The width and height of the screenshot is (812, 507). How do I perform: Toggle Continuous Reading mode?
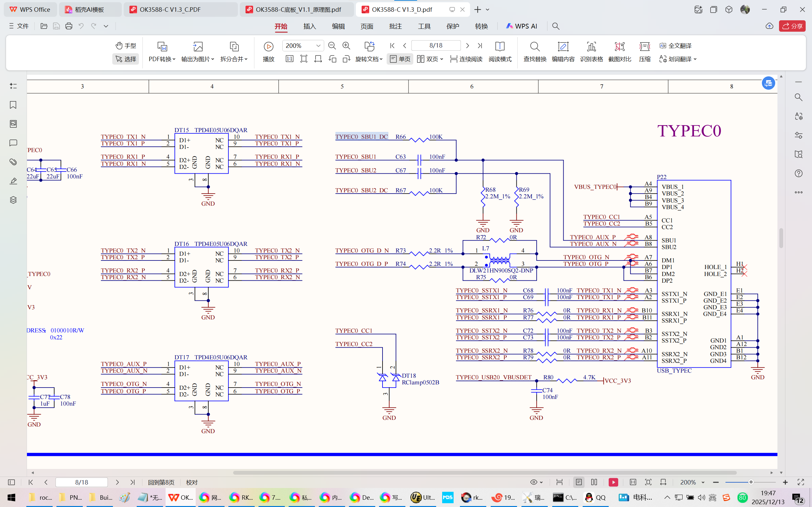pyautogui.click(x=466, y=59)
